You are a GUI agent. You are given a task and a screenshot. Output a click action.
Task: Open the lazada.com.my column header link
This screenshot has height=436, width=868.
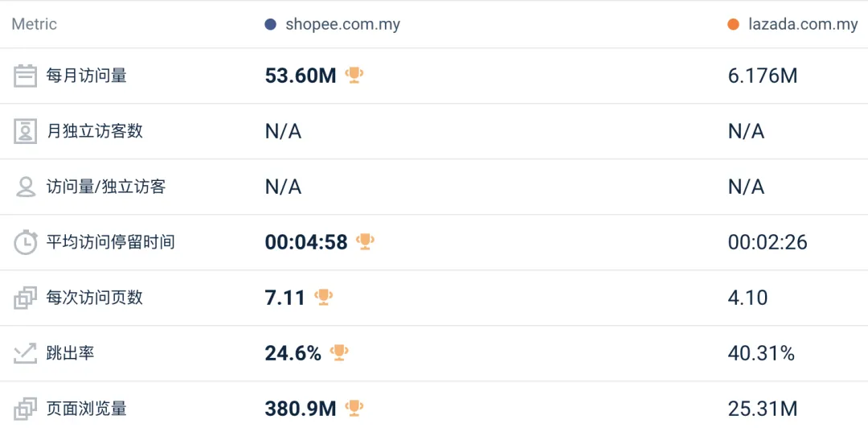(803, 24)
